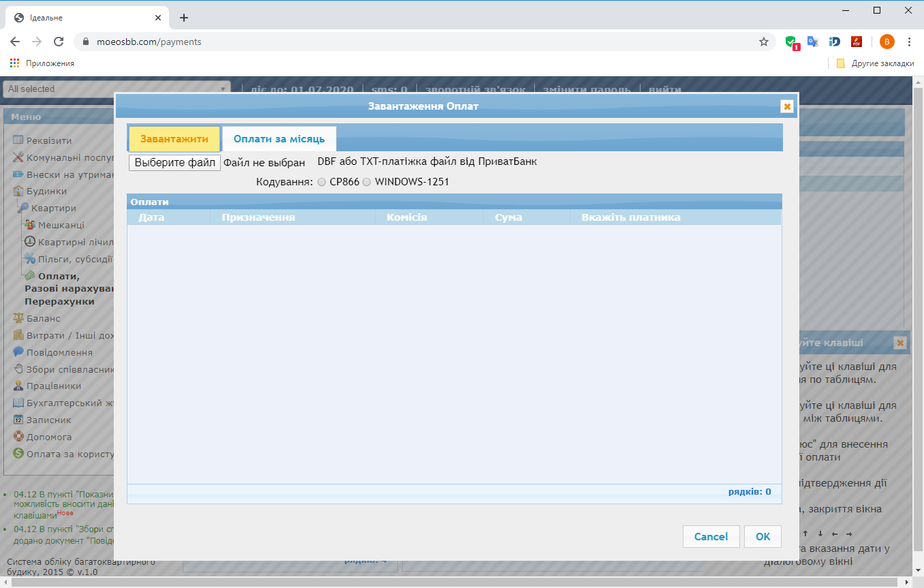Click Вкажіть платника column header
This screenshot has height=588, width=924.
click(675, 217)
